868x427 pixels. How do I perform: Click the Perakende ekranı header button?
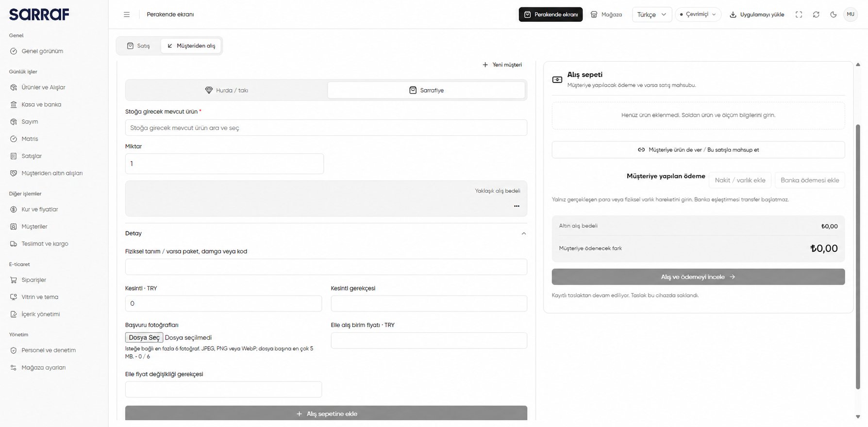point(551,15)
